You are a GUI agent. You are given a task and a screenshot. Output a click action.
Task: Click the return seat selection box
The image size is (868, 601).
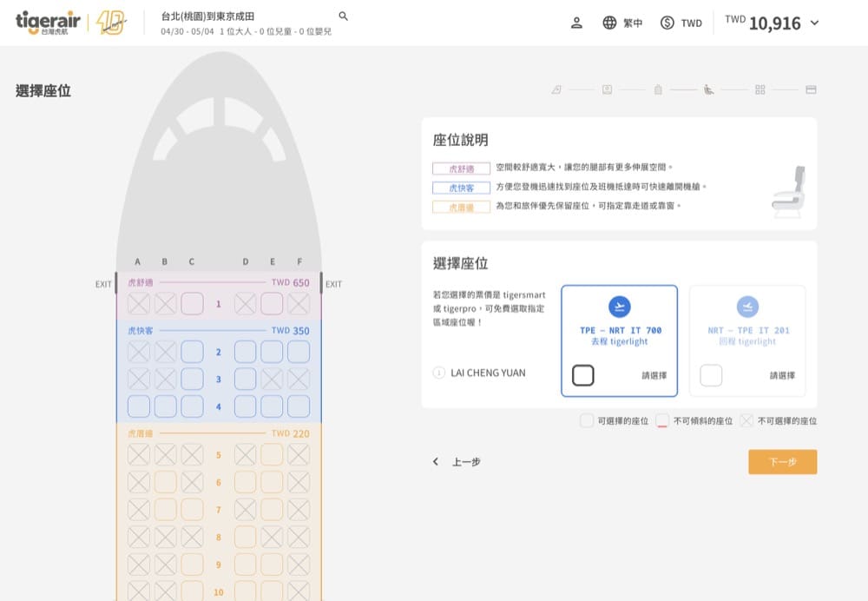(x=711, y=375)
